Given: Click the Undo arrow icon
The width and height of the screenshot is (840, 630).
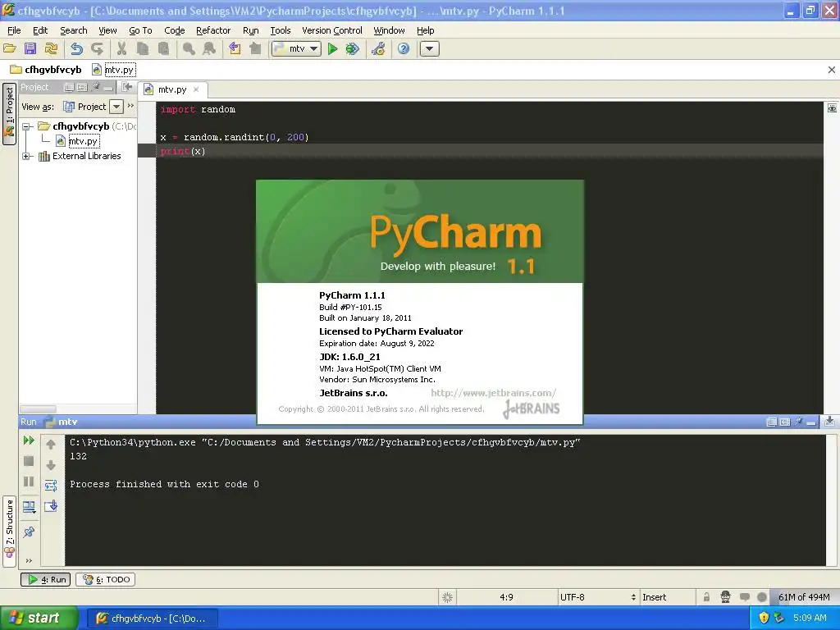Looking at the screenshot, I should [x=76, y=48].
